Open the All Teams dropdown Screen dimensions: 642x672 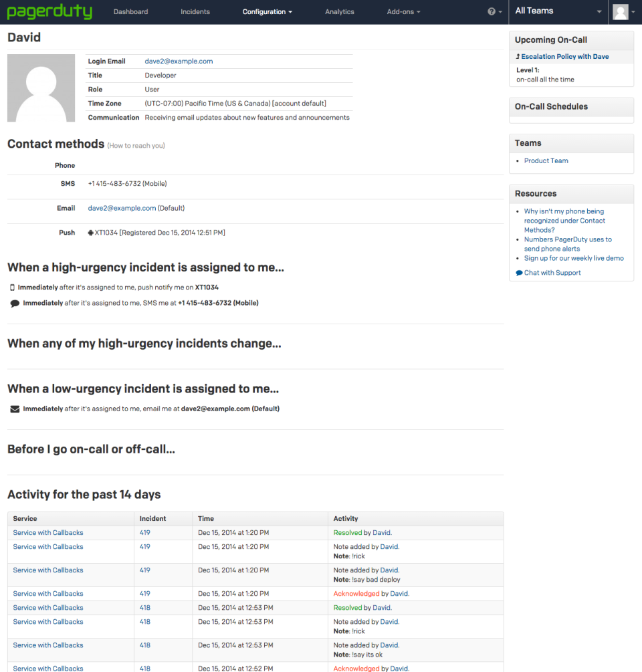pos(558,11)
